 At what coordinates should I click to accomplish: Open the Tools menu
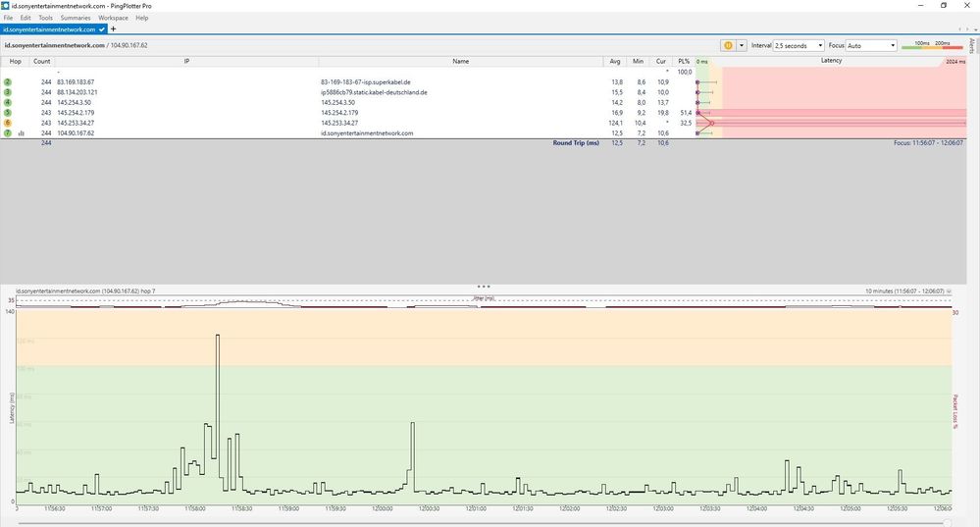(x=45, y=18)
